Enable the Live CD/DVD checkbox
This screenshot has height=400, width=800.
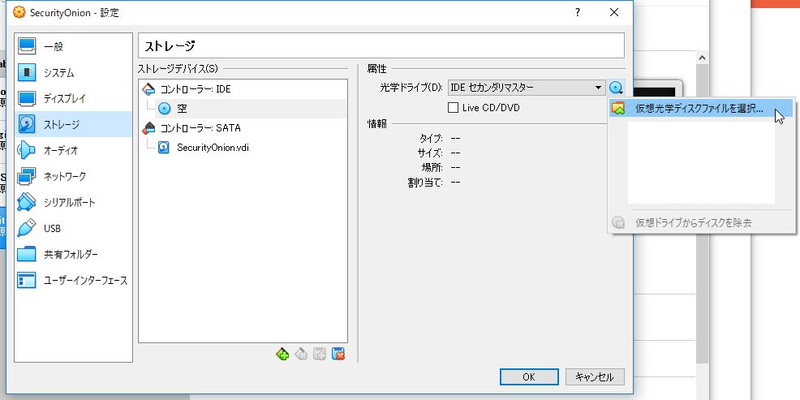[453, 108]
